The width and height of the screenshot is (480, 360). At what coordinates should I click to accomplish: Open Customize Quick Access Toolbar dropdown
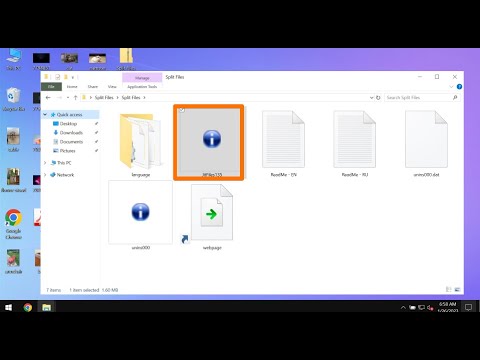point(73,77)
